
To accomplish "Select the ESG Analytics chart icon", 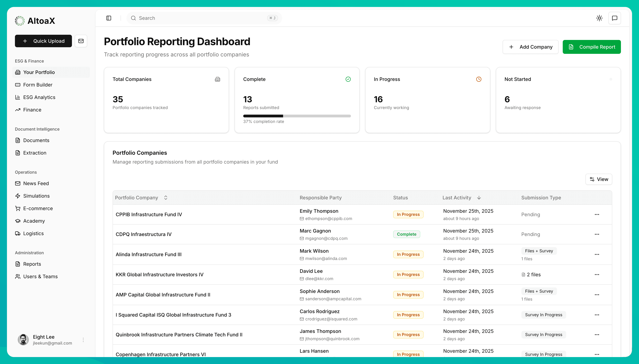I will click(x=18, y=97).
